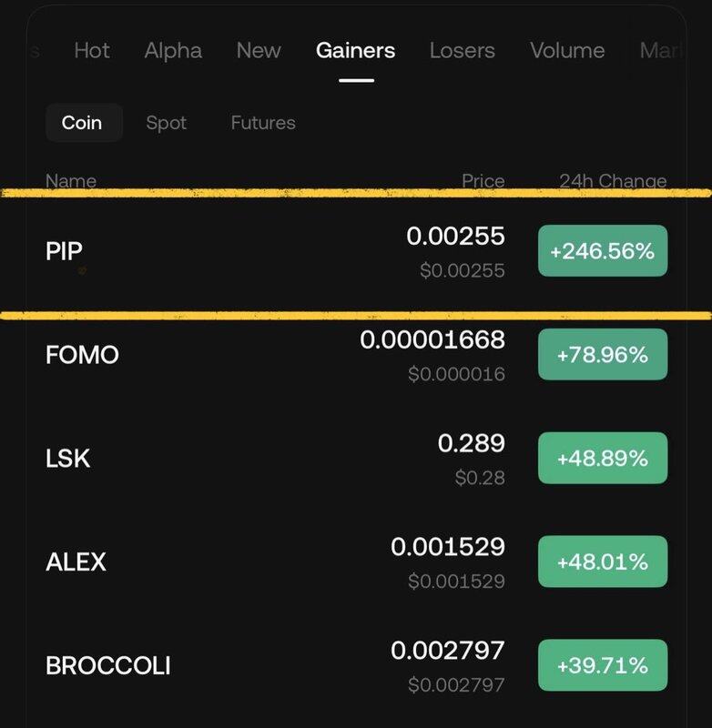
Task: Click PIP's +246.56% change badge
Action: click(603, 251)
